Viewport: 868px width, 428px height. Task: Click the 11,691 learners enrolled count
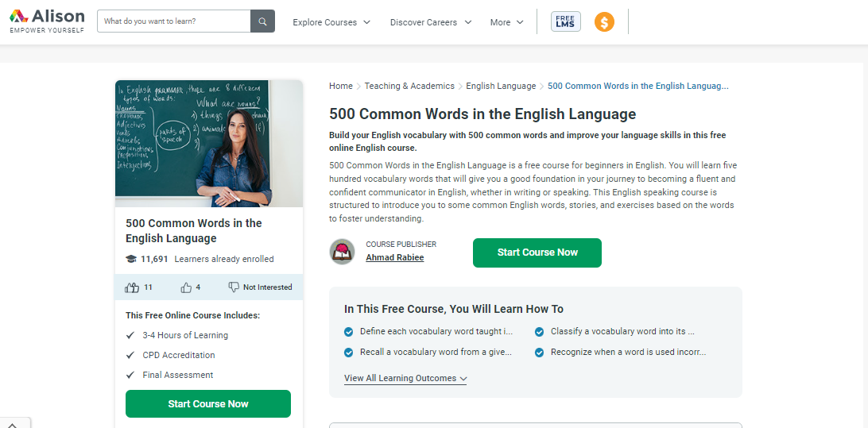[154, 259]
